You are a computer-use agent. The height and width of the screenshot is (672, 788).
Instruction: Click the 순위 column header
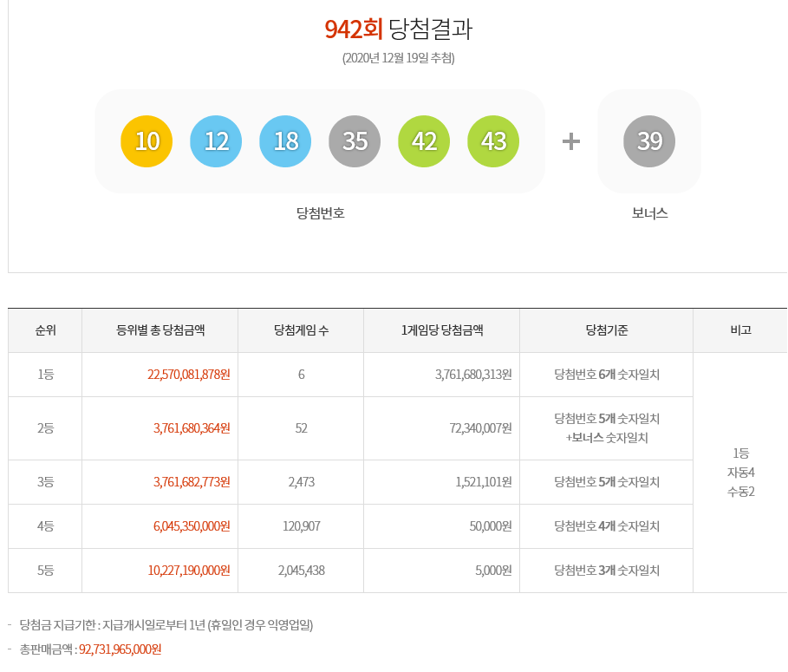coord(45,330)
